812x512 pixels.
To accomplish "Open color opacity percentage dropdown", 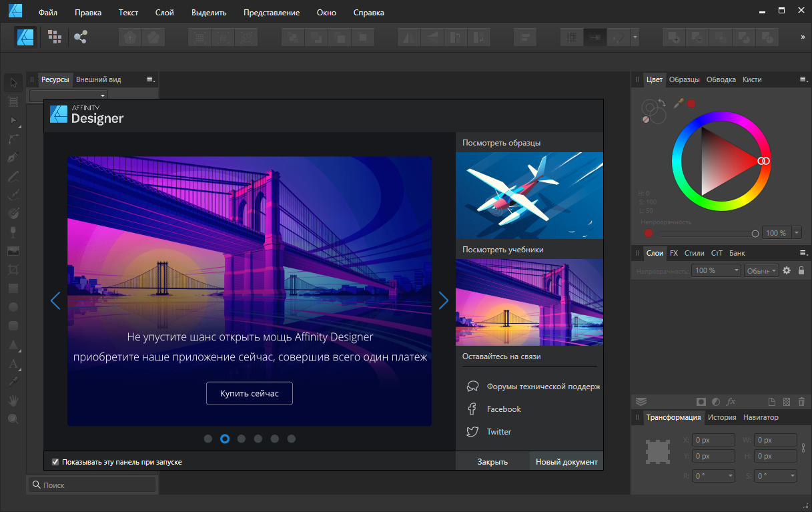I will tap(797, 233).
